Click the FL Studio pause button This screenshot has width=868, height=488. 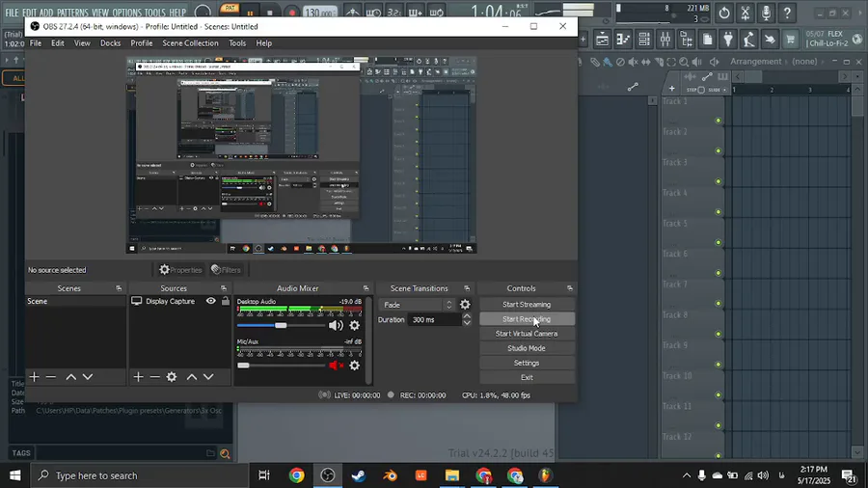(x=250, y=14)
